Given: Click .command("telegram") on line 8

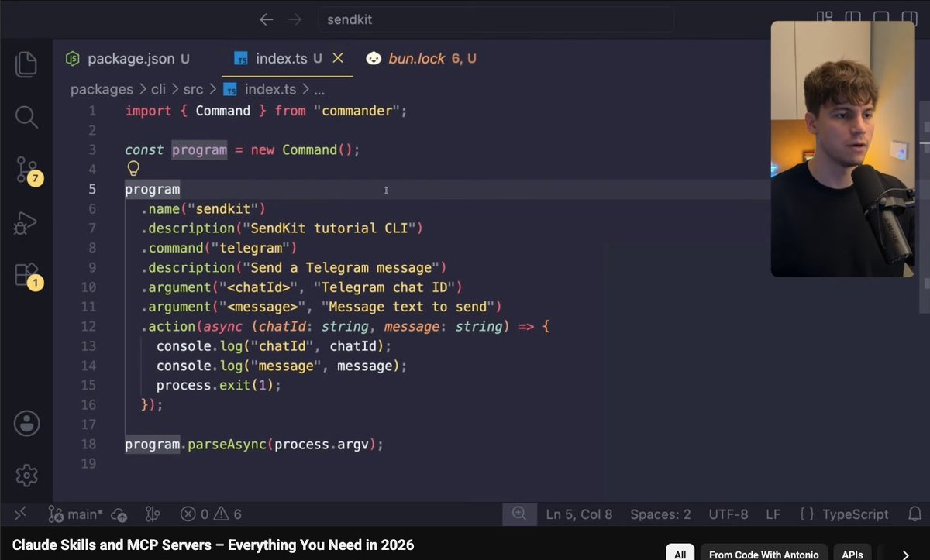Looking at the screenshot, I should (219, 248).
